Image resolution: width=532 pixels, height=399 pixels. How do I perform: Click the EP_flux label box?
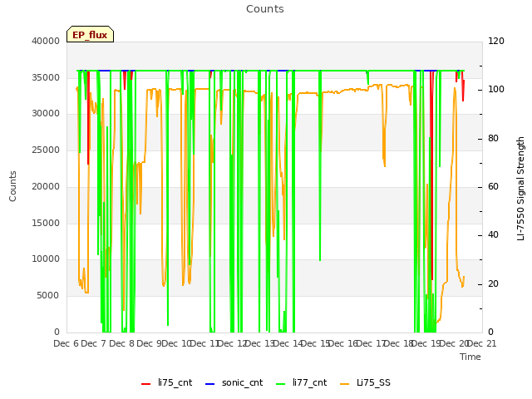[90, 34]
